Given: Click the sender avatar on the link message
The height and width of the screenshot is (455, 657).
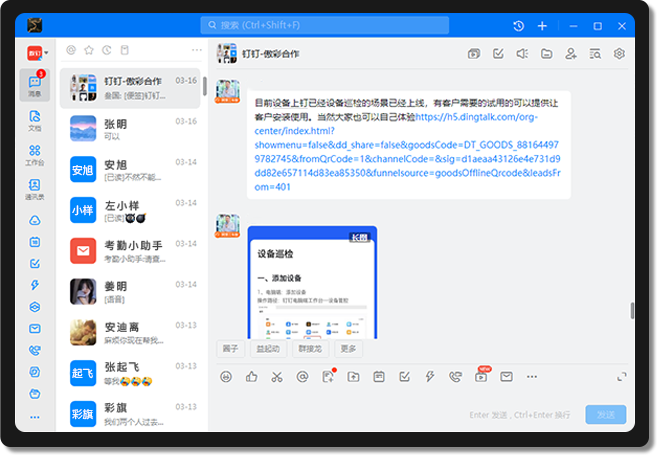Looking at the screenshot, I should pos(228,91).
